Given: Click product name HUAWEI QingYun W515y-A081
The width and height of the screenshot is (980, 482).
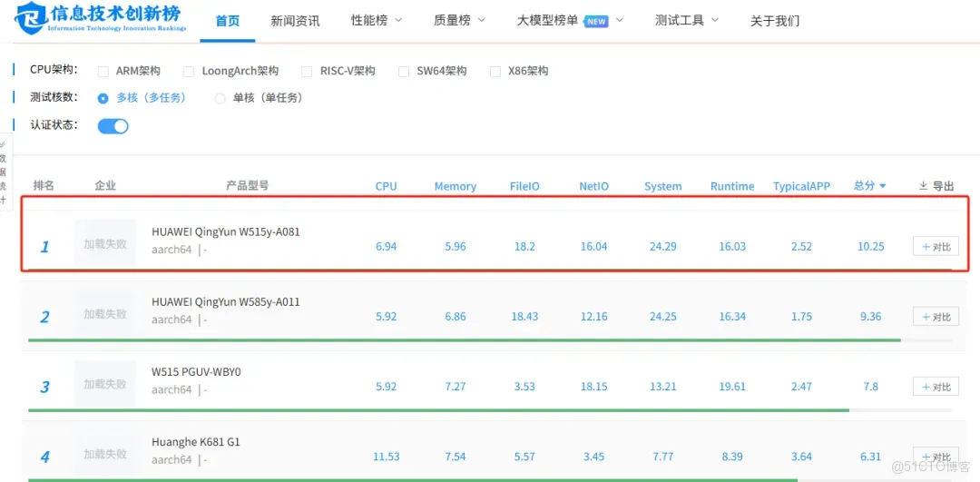Looking at the screenshot, I should [x=226, y=232].
